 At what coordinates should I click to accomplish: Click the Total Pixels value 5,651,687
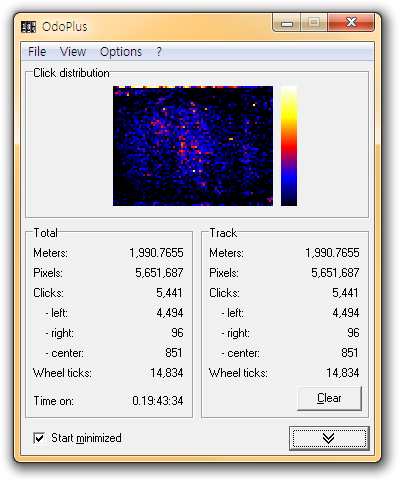point(159,273)
